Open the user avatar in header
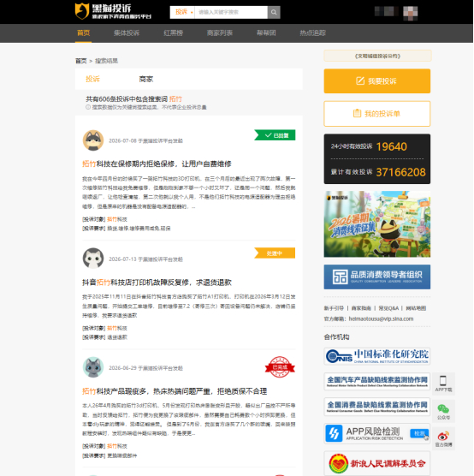The height and width of the screenshot is (476, 474). [x=411, y=13]
